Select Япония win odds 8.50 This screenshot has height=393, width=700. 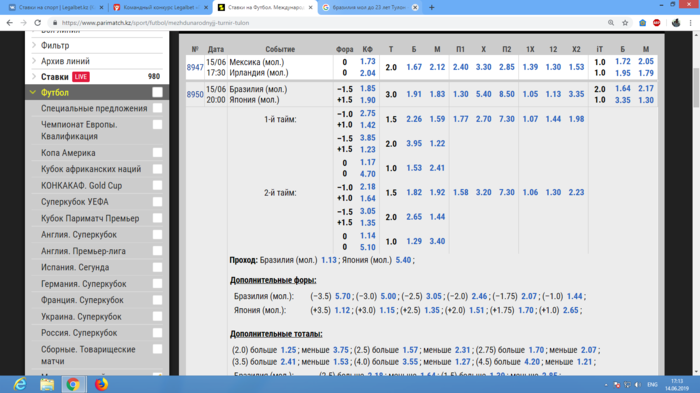[x=507, y=94]
